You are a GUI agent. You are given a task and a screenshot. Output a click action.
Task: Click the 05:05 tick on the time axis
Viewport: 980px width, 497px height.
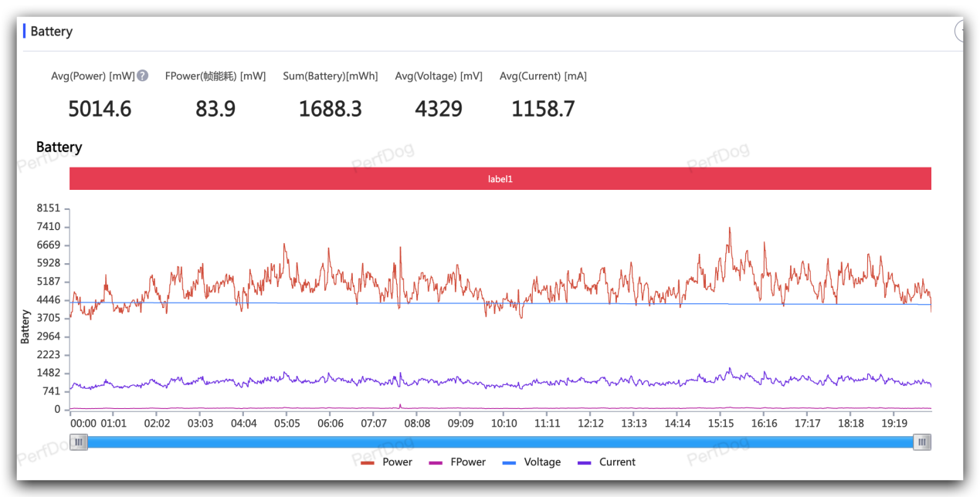[287, 423]
